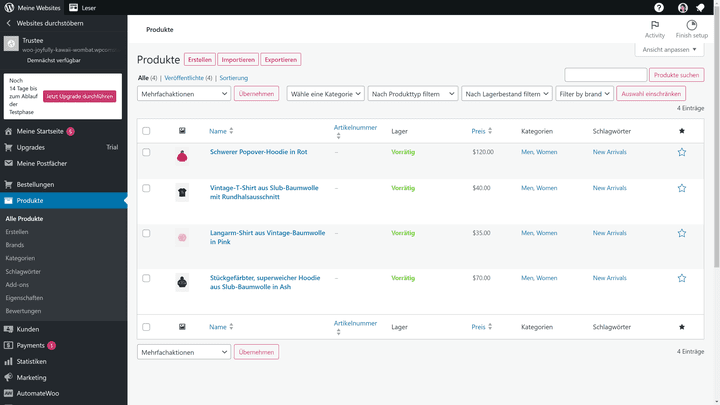720x405 pixels.
Task: Open the bottom Mehrfachaktionen dropdown
Action: [184, 352]
